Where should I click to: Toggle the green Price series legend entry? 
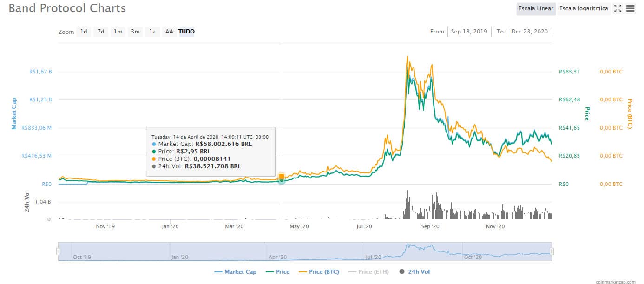click(277, 272)
